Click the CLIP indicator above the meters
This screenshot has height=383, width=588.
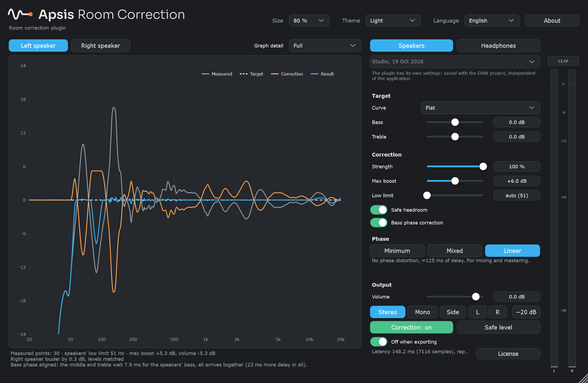[563, 61]
